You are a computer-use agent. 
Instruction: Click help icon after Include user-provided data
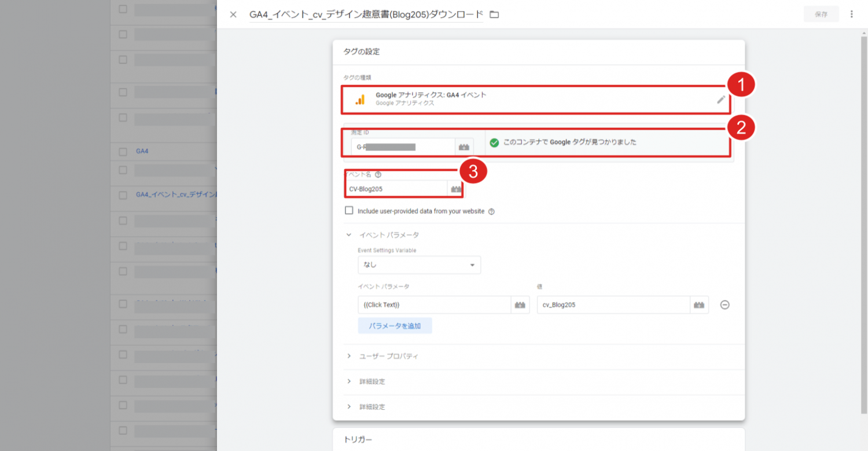491,211
